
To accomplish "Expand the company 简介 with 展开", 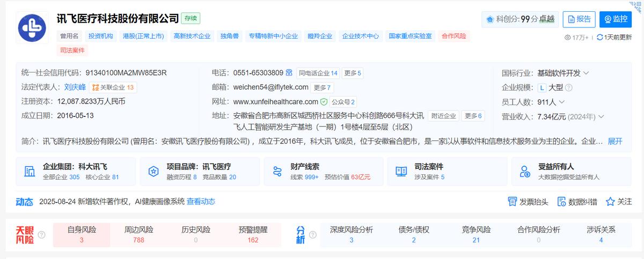I will pyautogui.click(x=615, y=141).
